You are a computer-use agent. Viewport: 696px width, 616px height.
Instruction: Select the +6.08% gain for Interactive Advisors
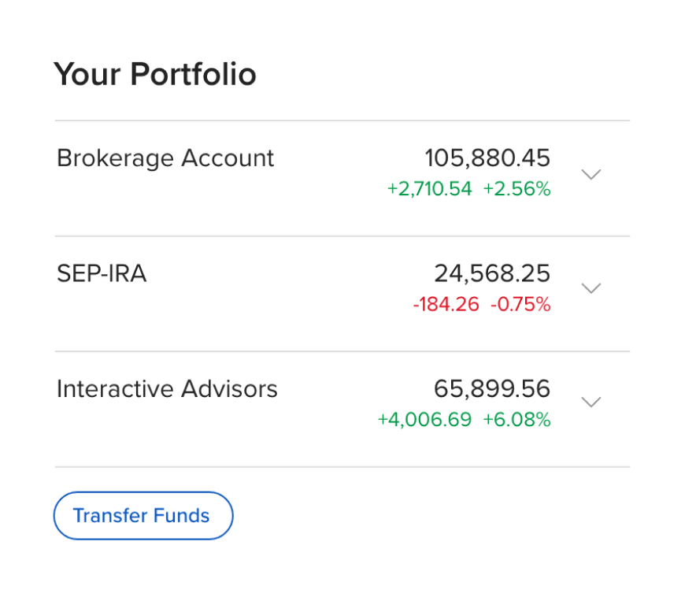coord(516,420)
